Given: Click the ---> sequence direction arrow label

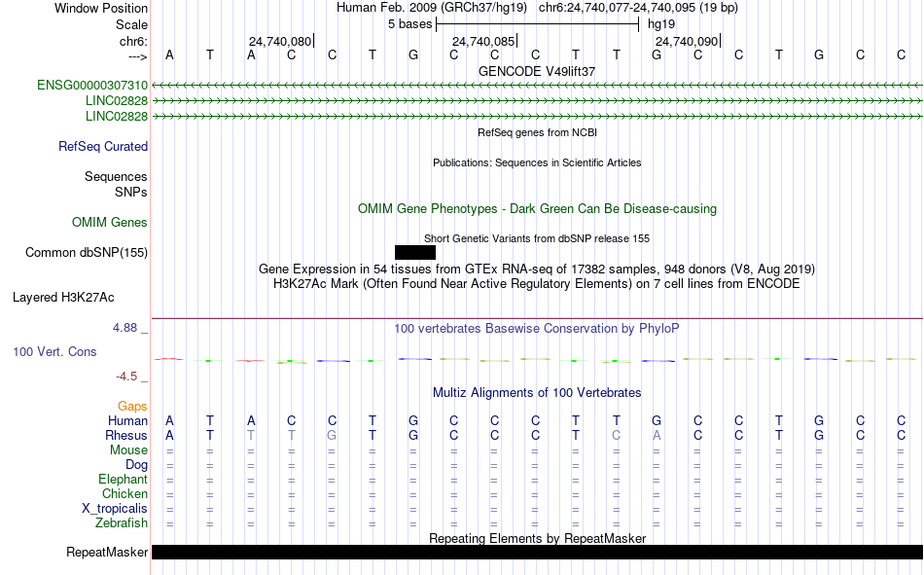Looking at the screenshot, I should point(137,56).
